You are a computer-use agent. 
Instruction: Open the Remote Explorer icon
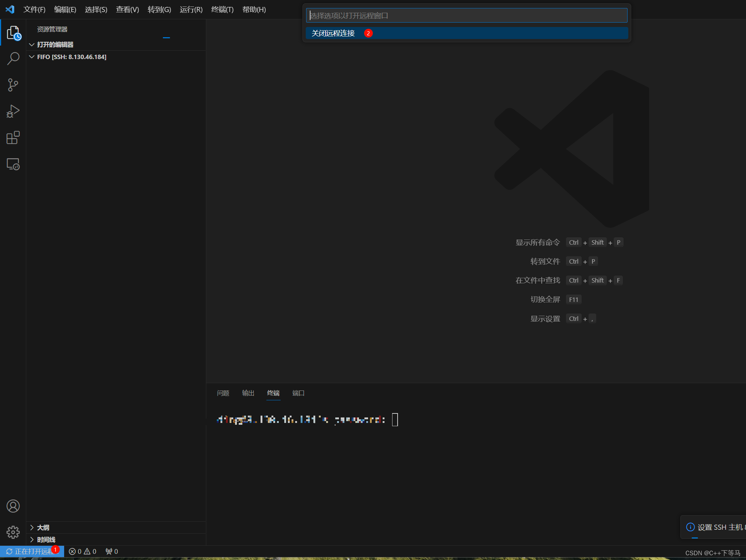(13, 164)
